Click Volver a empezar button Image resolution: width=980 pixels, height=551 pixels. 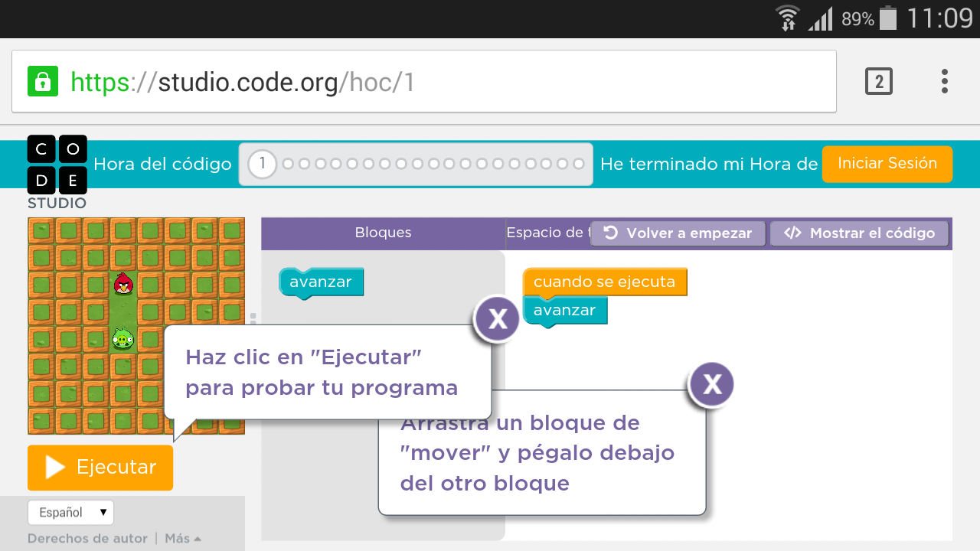[678, 233]
